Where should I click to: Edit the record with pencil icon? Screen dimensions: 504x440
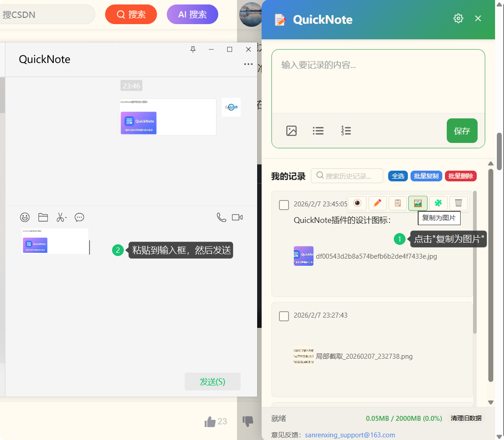pyautogui.click(x=377, y=203)
